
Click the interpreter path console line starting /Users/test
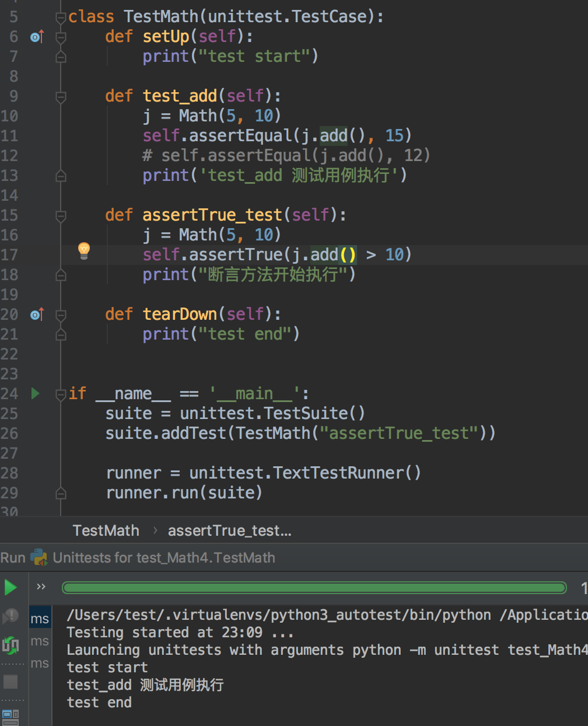coord(327,615)
